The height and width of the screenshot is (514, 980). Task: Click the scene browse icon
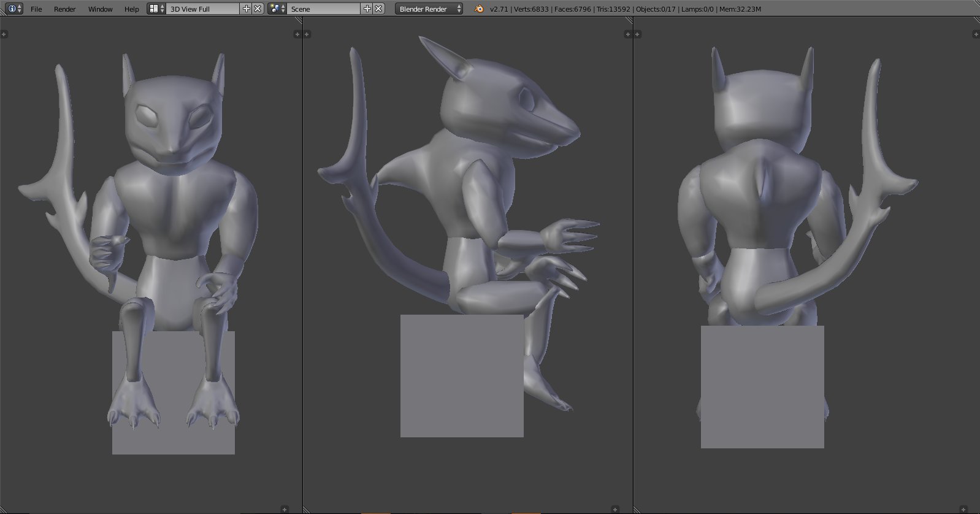[277, 9]
